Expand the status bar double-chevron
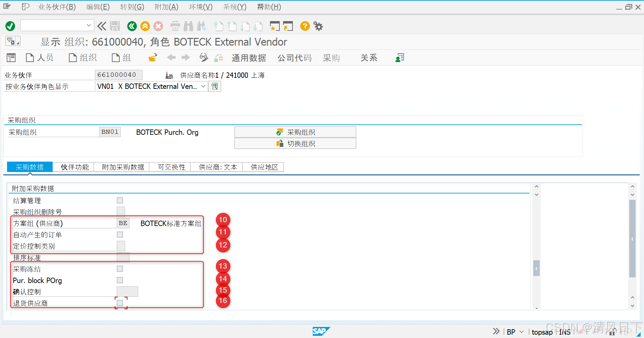The height and width of the screenshot is (338, 644). click(x=496, y=331)
